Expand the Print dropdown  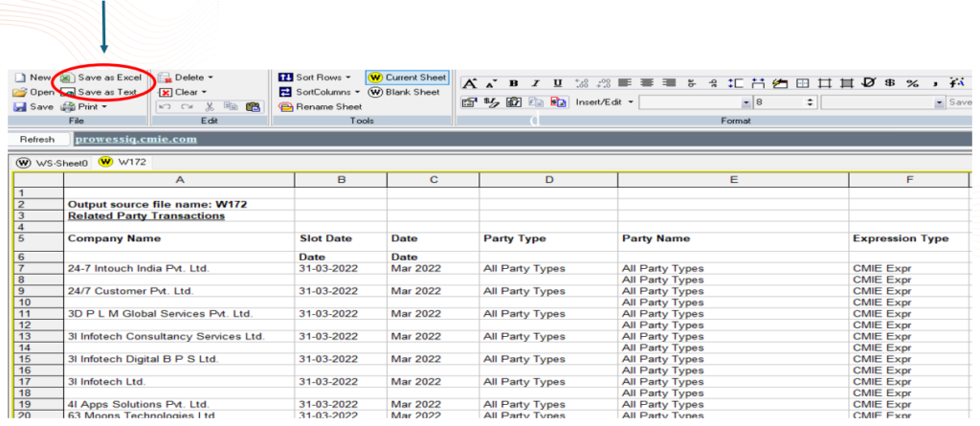[x=103, y=107]
